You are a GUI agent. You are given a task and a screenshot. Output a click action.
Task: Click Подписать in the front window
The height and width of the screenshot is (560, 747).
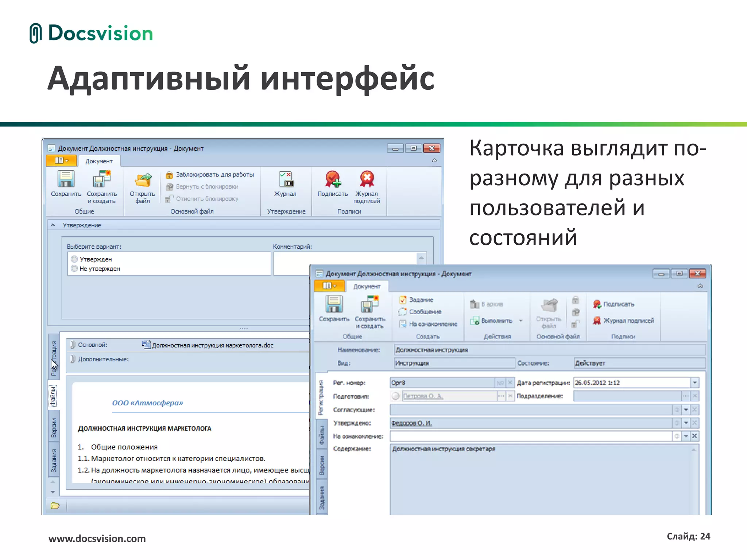click(614, 304)
